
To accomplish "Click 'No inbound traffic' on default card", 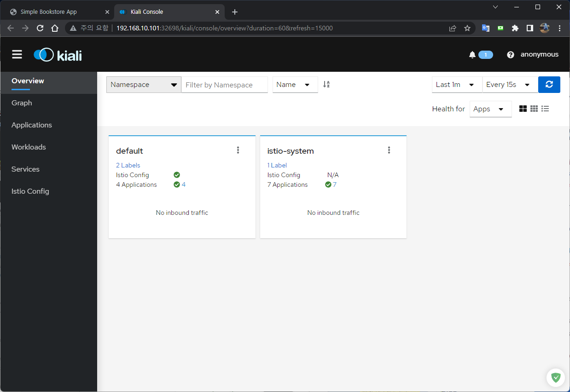I will [182, 213].
